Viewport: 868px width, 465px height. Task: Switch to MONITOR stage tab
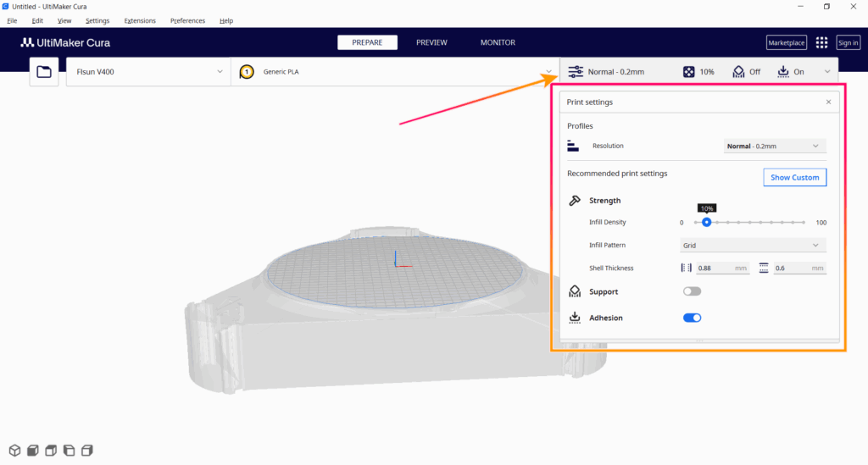[498, 42]
